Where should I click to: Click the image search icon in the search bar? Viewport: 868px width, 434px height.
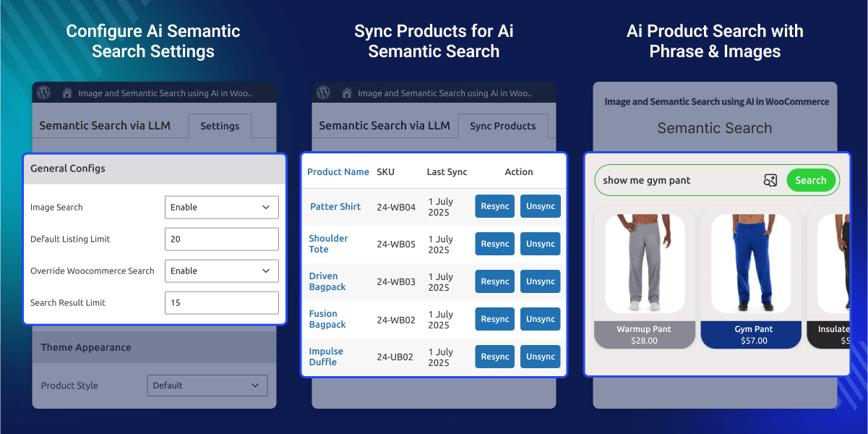pyautogui.click(x=770, y=180)
